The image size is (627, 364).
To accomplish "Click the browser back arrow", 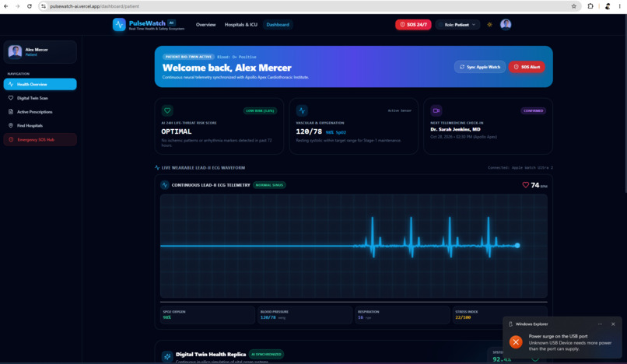I will coord(6,6).
